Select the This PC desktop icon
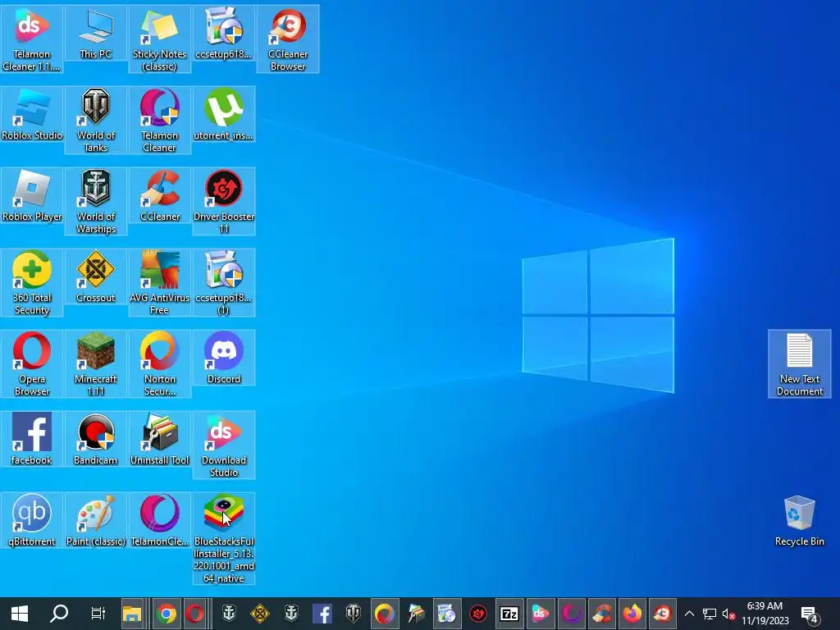 pyautogui.click(x=95, y=33)
